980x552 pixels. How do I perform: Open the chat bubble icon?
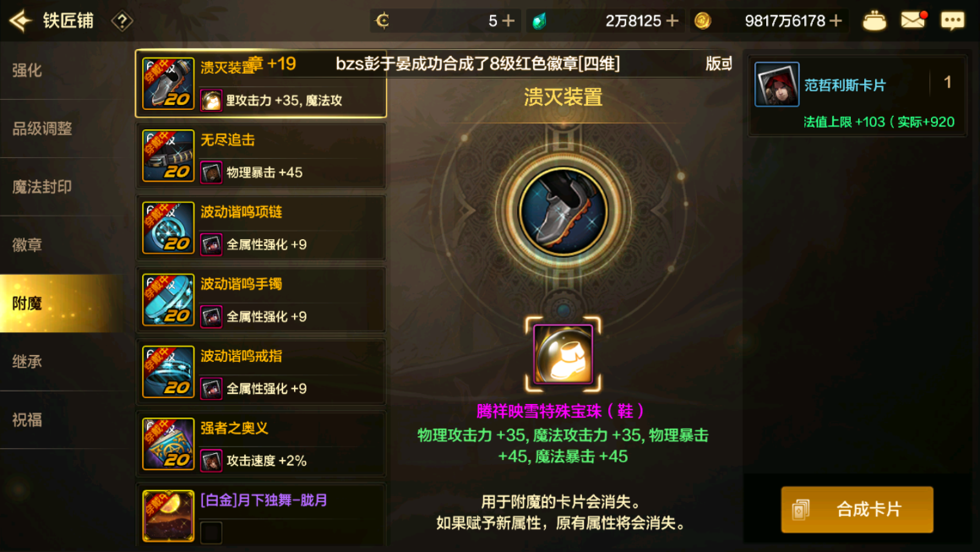click(952, 20)
